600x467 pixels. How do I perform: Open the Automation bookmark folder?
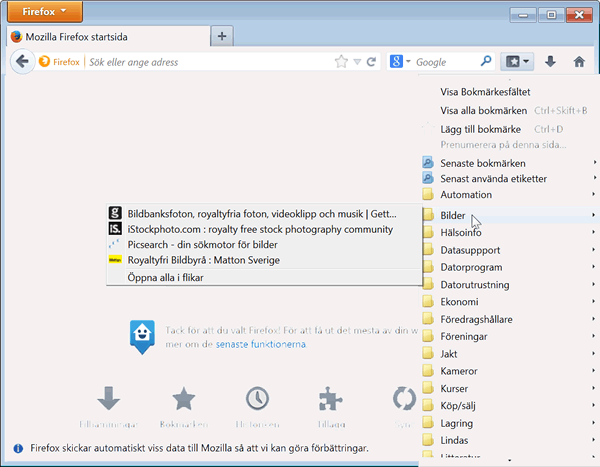click(x=509, y=194)
